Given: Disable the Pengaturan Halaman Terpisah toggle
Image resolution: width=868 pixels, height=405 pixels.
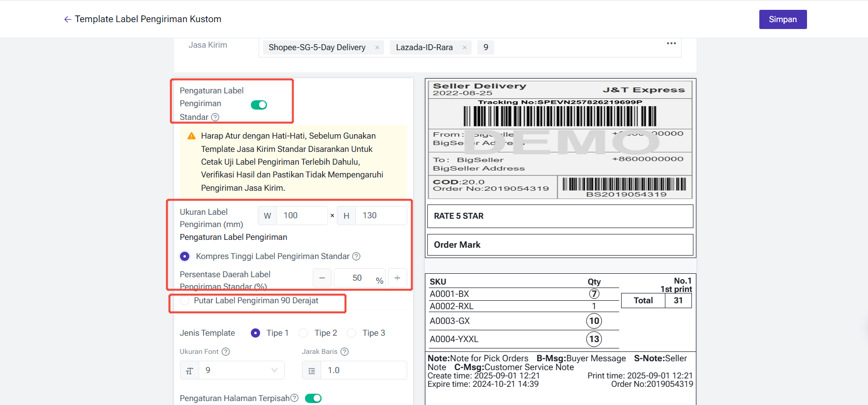Looking at the screenshot, I should click(x=313, y=398).
